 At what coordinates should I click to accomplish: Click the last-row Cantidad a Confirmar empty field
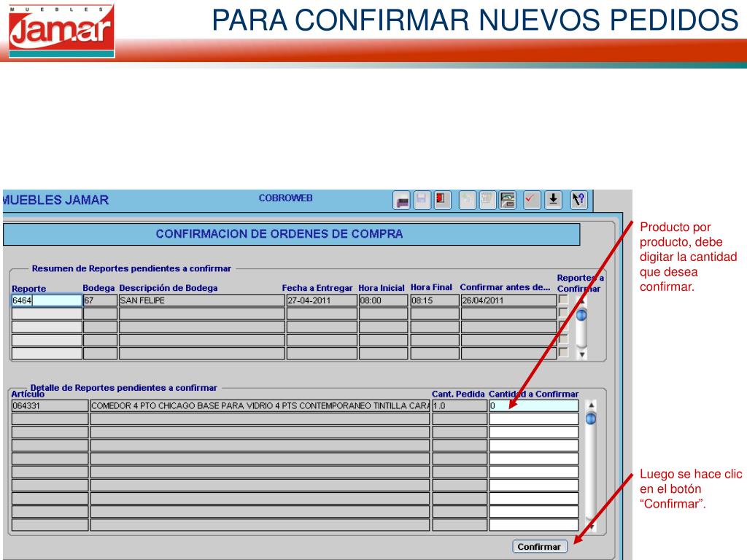point(533,525)
